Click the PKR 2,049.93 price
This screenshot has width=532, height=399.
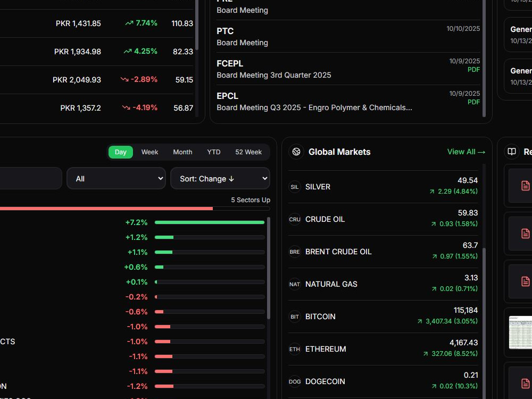77,80
